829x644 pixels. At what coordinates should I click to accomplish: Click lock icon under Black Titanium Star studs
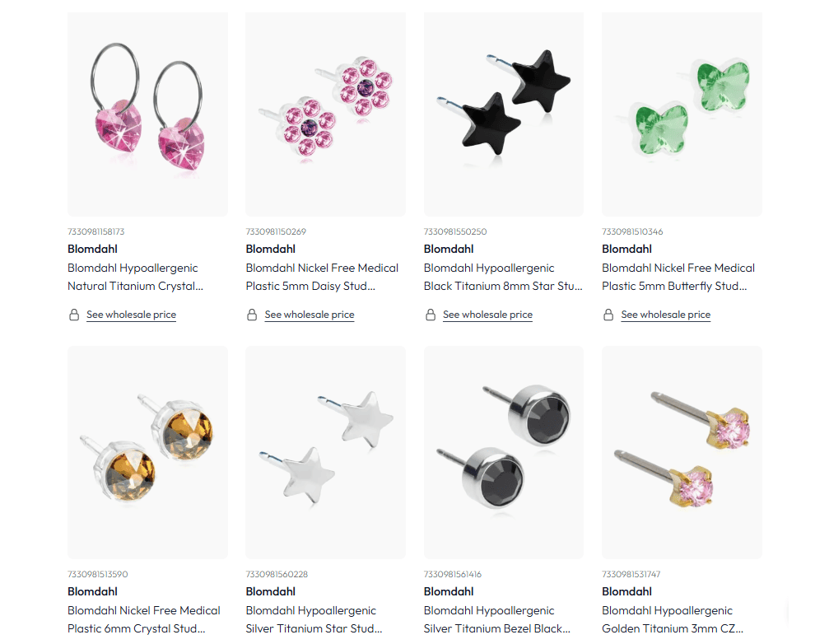(431, 315)
